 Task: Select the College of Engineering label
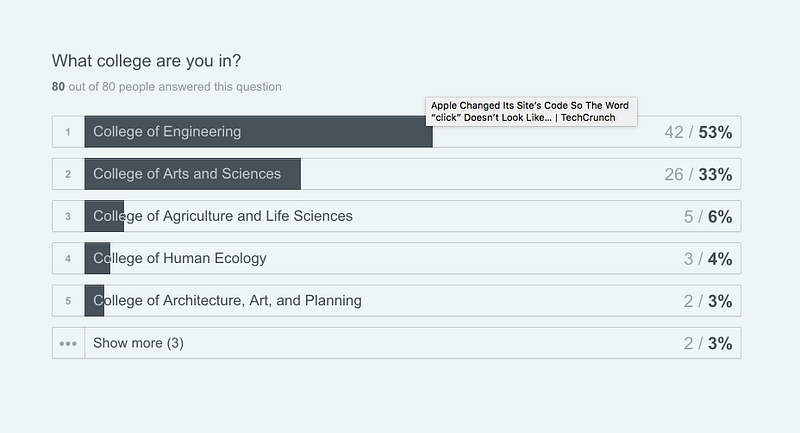tap(167, 132)
